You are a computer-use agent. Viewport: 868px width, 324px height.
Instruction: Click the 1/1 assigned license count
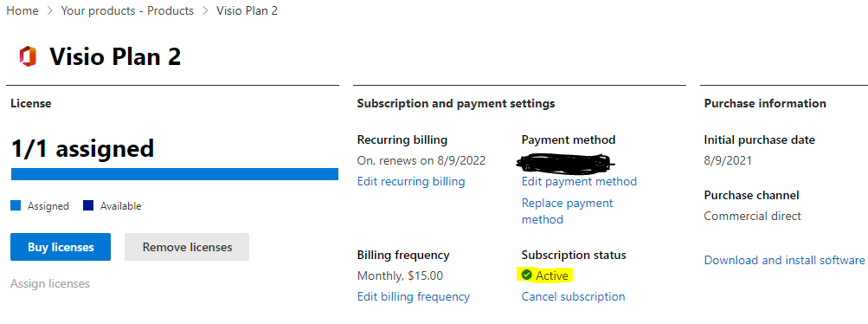(82, 148)
